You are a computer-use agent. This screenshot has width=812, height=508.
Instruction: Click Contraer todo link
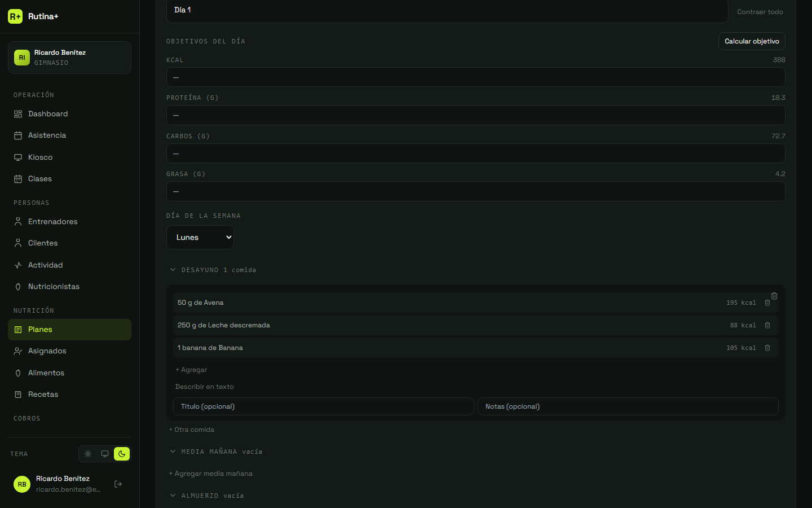tap(760, 12)
